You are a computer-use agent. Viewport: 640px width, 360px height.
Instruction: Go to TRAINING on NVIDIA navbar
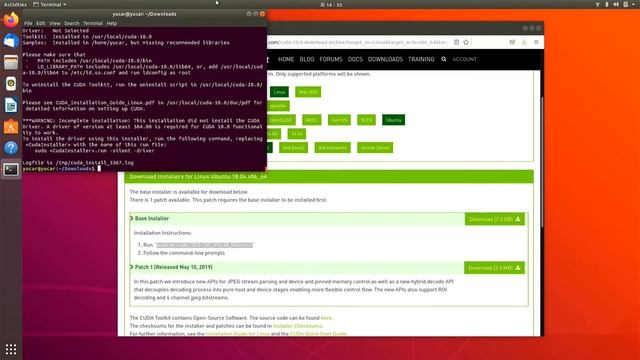point(421,59)
